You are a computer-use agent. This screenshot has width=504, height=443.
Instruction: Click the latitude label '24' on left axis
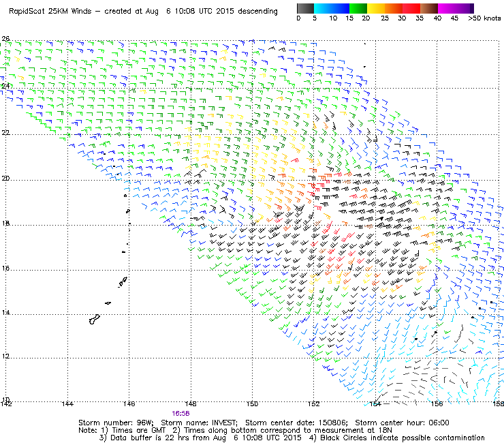pyautogui.click(x=5, y=86)
